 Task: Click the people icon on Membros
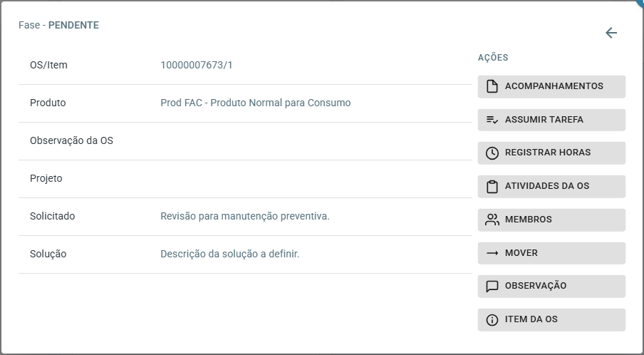492,220
